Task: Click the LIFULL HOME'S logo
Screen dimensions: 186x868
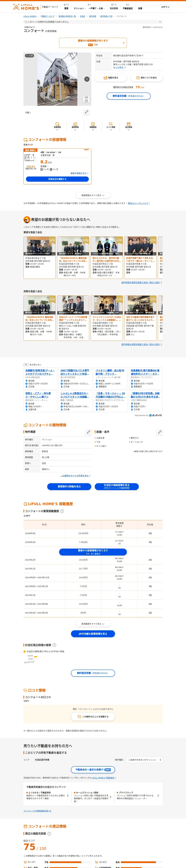Action: click(x=26, y=7)
